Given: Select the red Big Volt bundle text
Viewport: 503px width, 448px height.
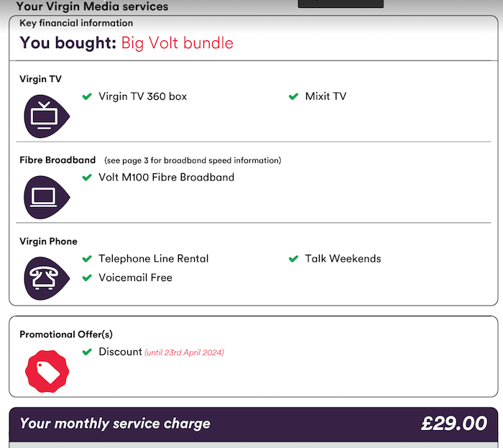Looking at the screenshot, I should (177, 43).
